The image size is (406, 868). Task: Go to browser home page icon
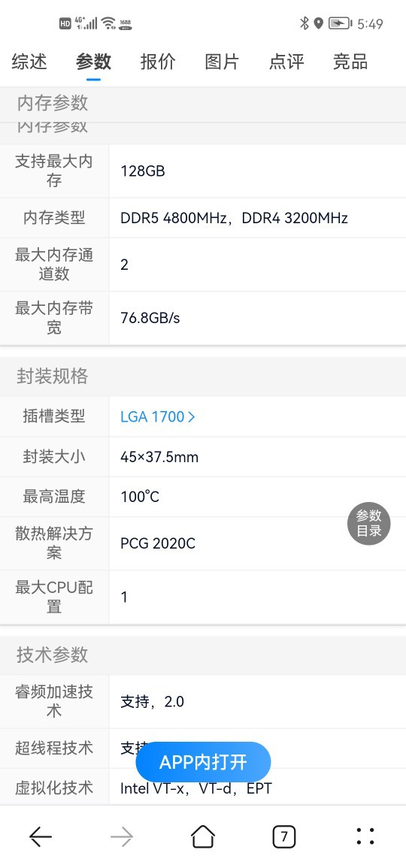[x=203, y=836]
